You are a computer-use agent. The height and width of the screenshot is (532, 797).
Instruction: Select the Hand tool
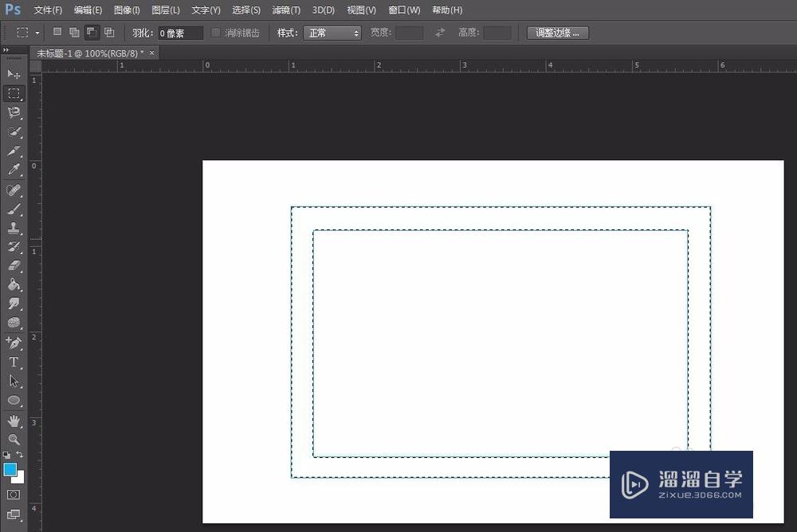(x=14, y=421)
